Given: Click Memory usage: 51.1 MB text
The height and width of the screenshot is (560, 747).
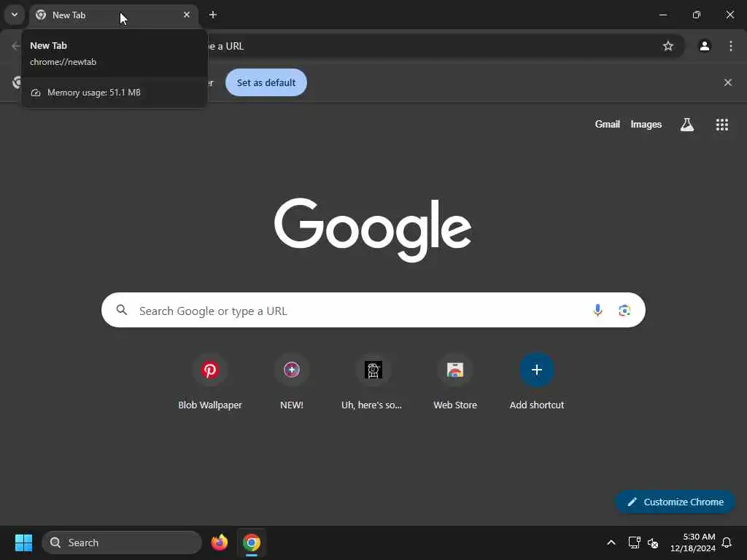Looking at the screenshot, I should point(94,93).
